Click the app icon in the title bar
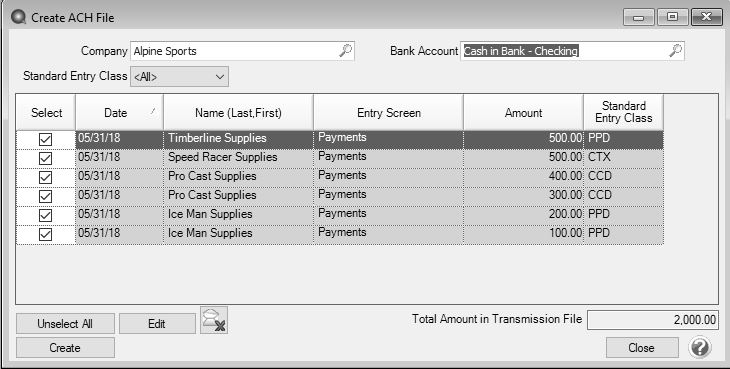 (18, 17)
